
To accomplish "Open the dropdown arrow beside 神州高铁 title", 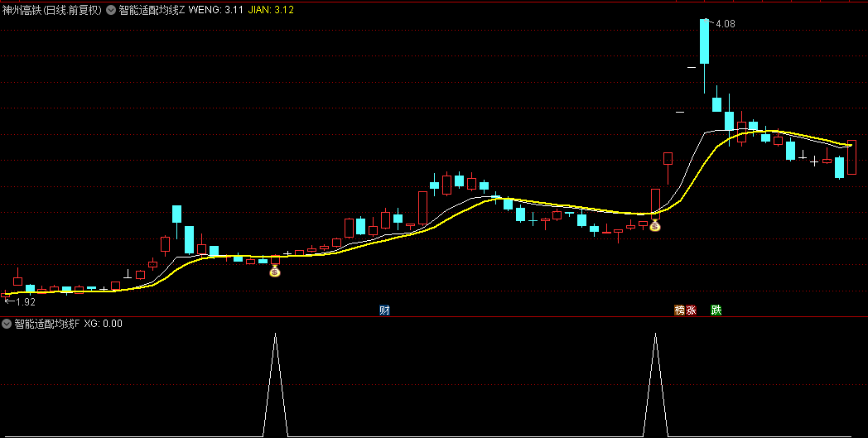I will pyautogui.click(x=111, y=10).
